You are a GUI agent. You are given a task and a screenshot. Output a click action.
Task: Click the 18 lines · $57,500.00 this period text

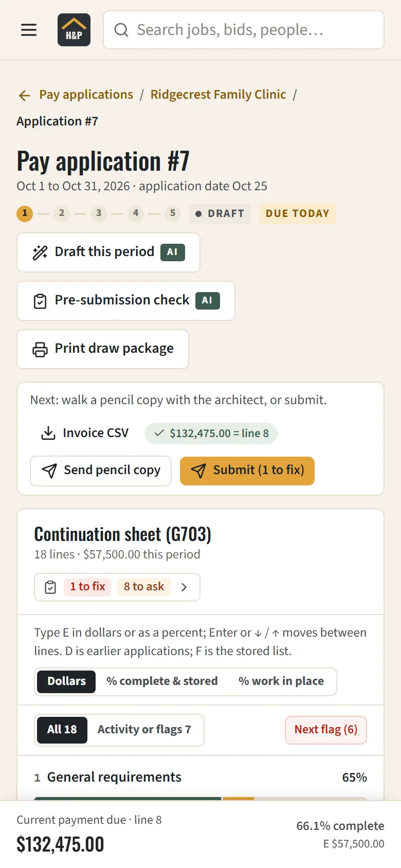pos(117,554)
